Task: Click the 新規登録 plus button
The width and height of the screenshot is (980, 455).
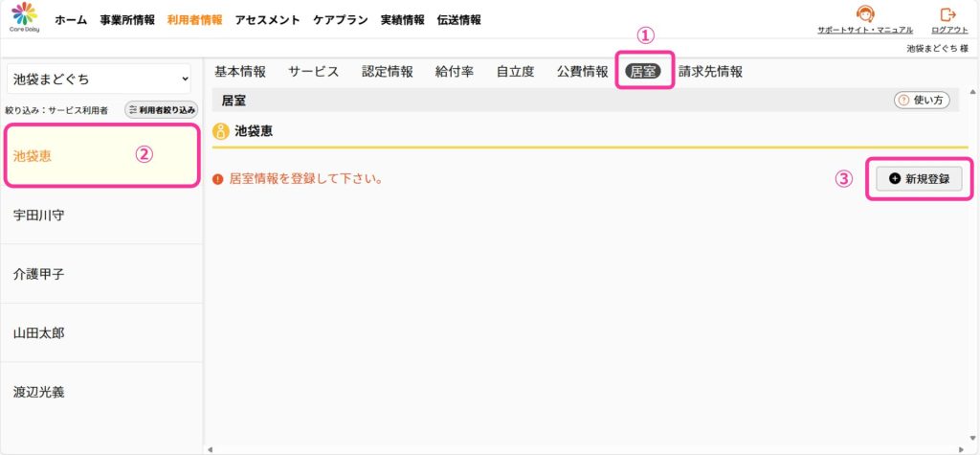Action: (x=919, y=179)
